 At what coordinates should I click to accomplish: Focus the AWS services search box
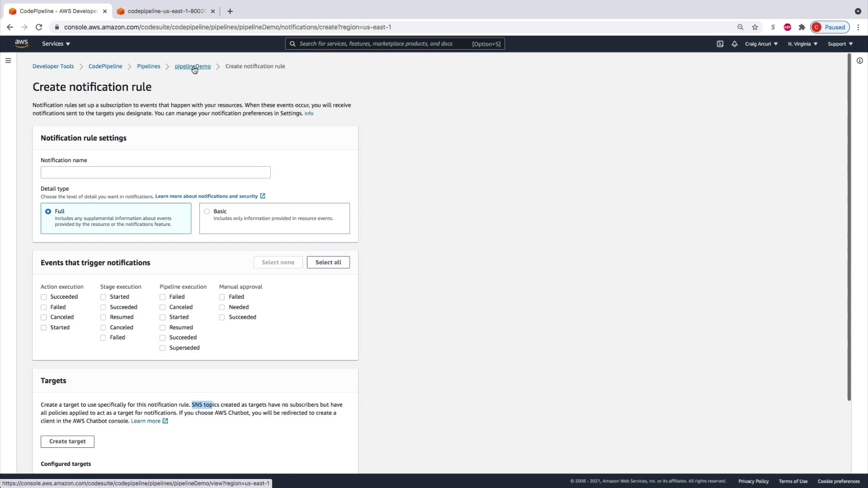pos(395,44)
